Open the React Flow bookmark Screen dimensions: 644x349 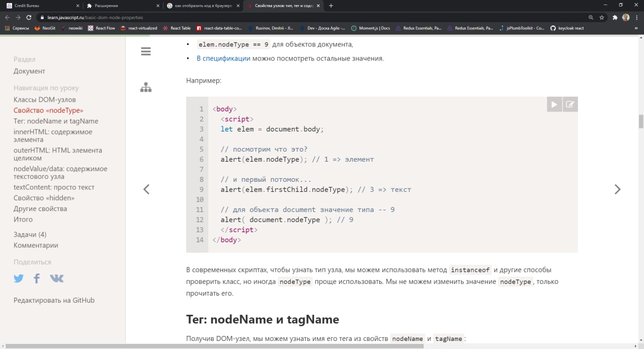[x=102, y=28]
